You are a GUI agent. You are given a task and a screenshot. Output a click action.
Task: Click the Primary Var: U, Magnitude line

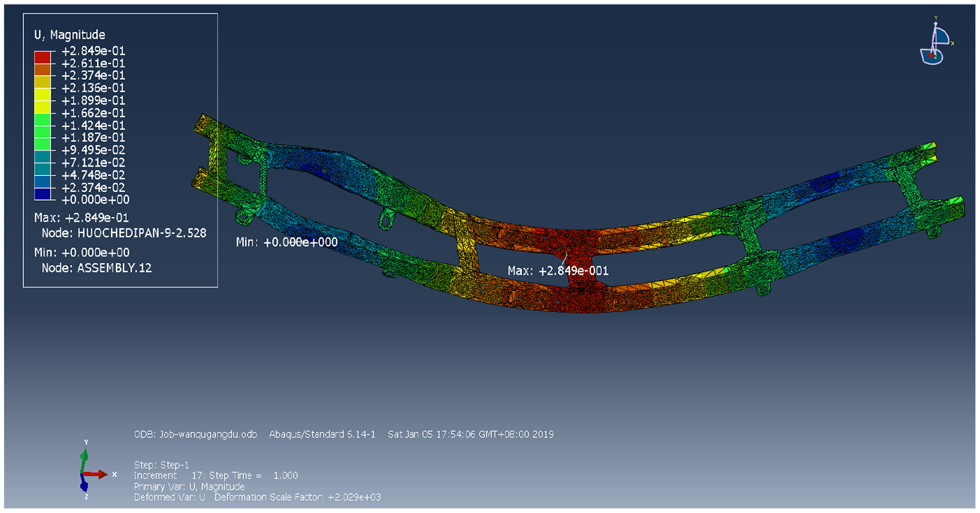click(189, 487)
